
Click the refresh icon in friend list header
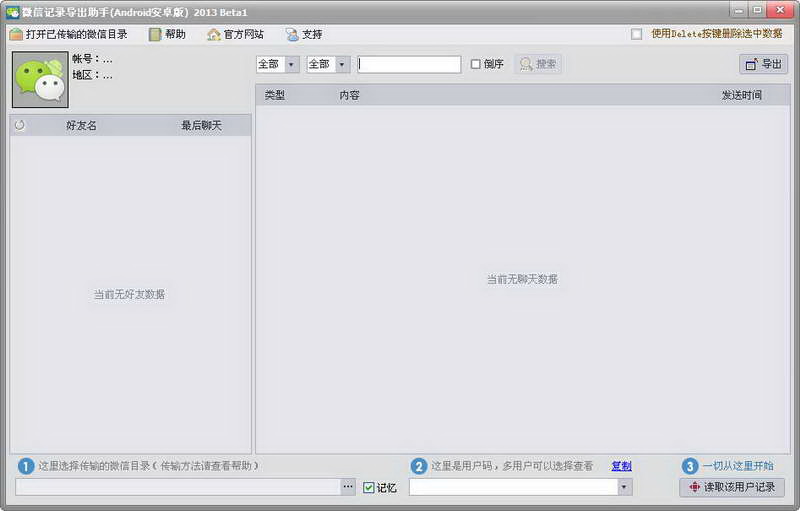tap(20, 125)
